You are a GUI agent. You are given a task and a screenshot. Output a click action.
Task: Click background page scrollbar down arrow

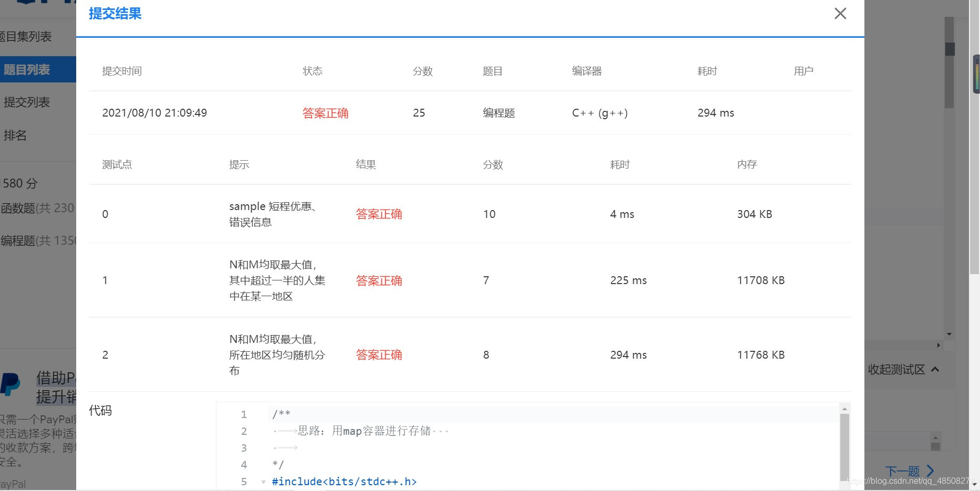pos(949,334)
